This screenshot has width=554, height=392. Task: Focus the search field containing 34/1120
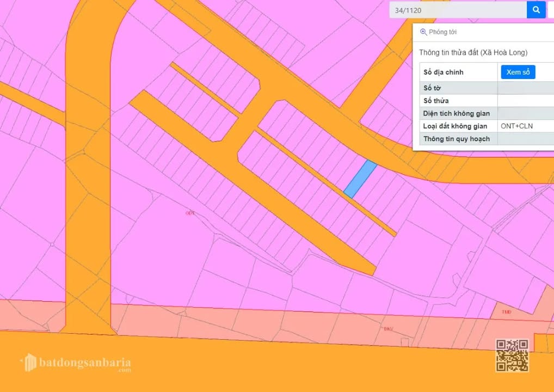pos(457,10)
